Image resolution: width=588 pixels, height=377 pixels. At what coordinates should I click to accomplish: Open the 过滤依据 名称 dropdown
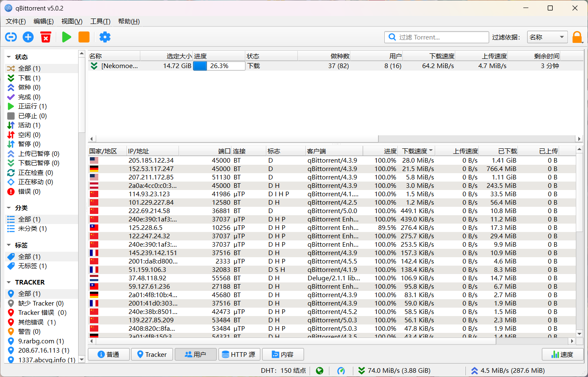click(547, 37)
